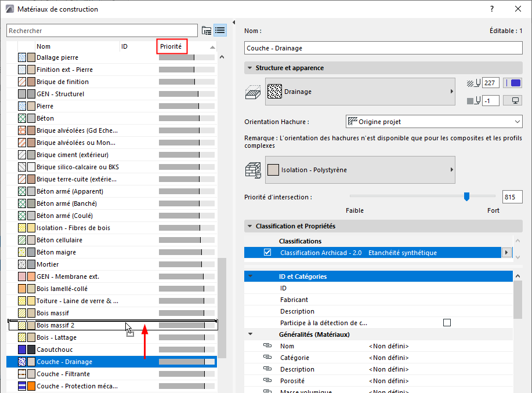Click sort direction arrow in list header

pyautogui.click(x=212, y=47)
